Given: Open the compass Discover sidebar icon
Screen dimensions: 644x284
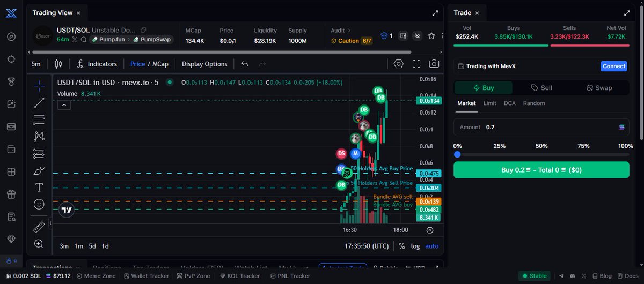Looking at the screenshot, I should pyautogui.click(x=12, y=36).
